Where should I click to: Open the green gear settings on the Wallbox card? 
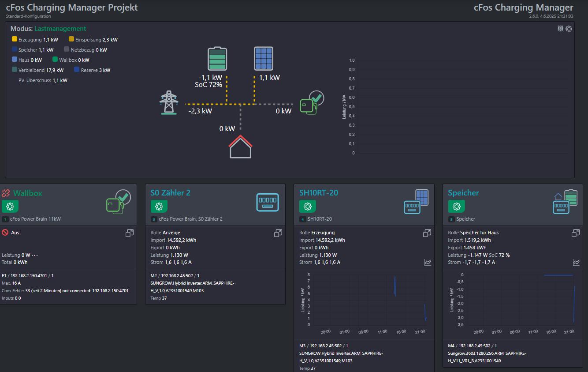[x=10, y=206]
